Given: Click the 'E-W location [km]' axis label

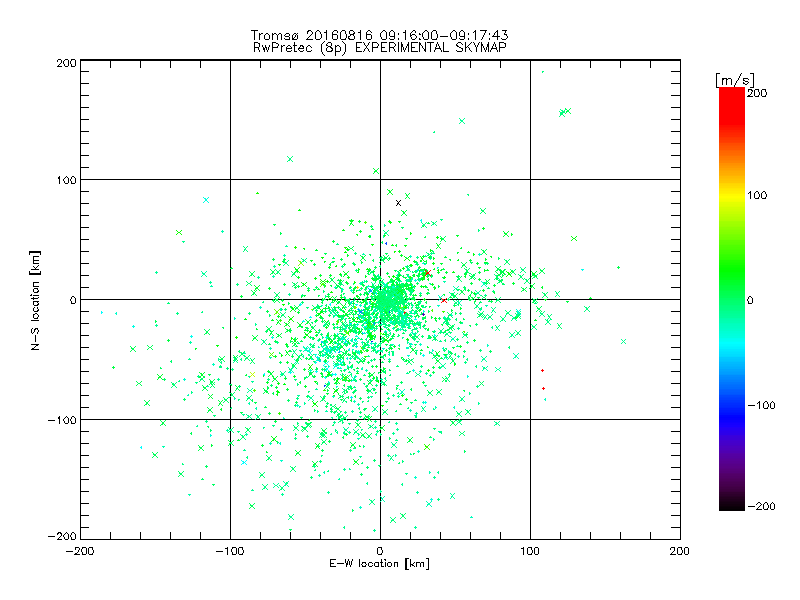Looking at the screenshot, I should [x=379, y=564].
